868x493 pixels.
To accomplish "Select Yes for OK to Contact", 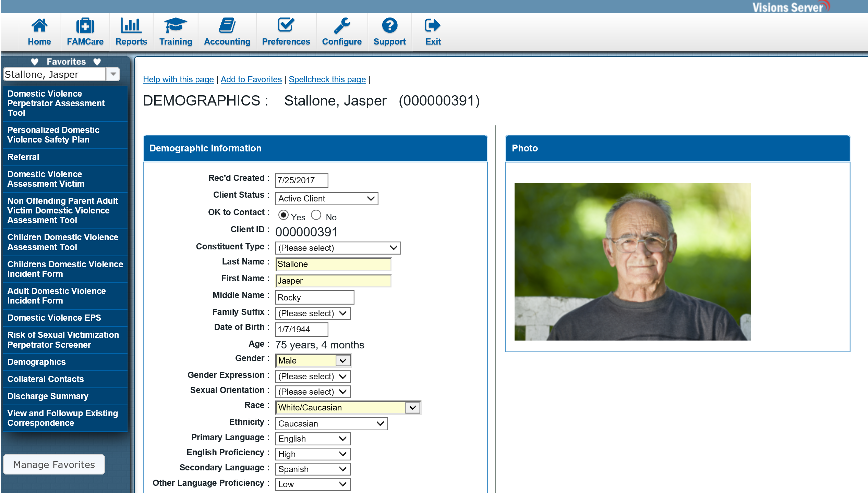I will (283, 215).
